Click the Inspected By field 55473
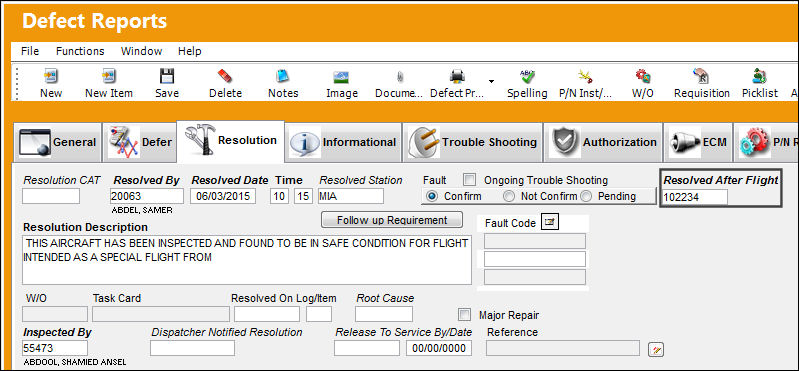 (x=55, y=348)
